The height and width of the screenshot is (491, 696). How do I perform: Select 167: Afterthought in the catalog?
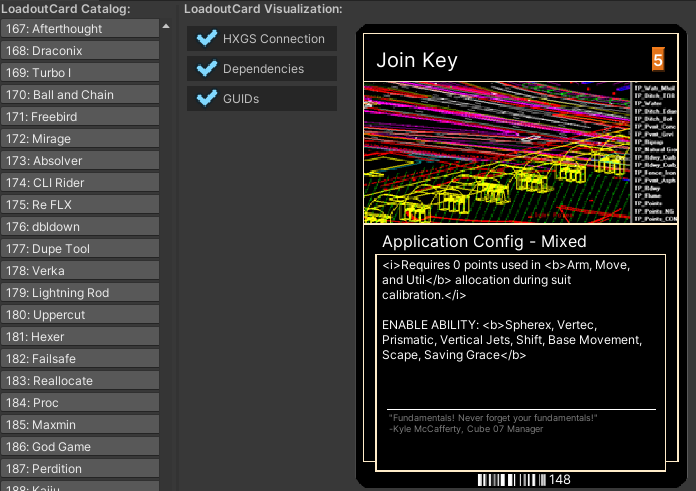pyautogui.click(x=79, y=29)
